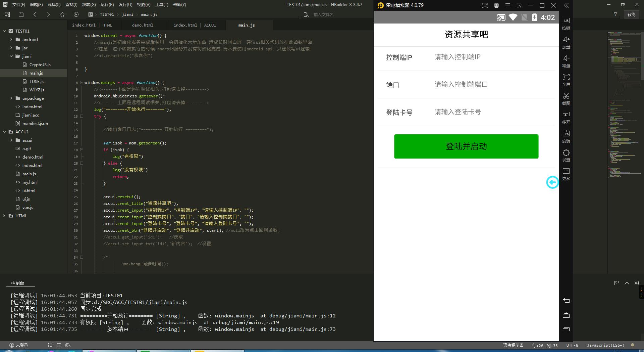
Task: Expand the android folder
Action: click(11, 39)
